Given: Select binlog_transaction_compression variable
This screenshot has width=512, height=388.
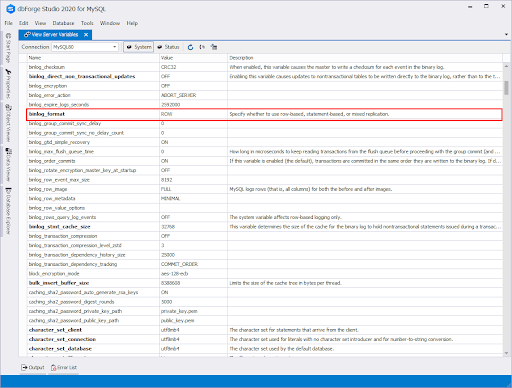Looking at the screenshot, I should [x=63, y=236].
